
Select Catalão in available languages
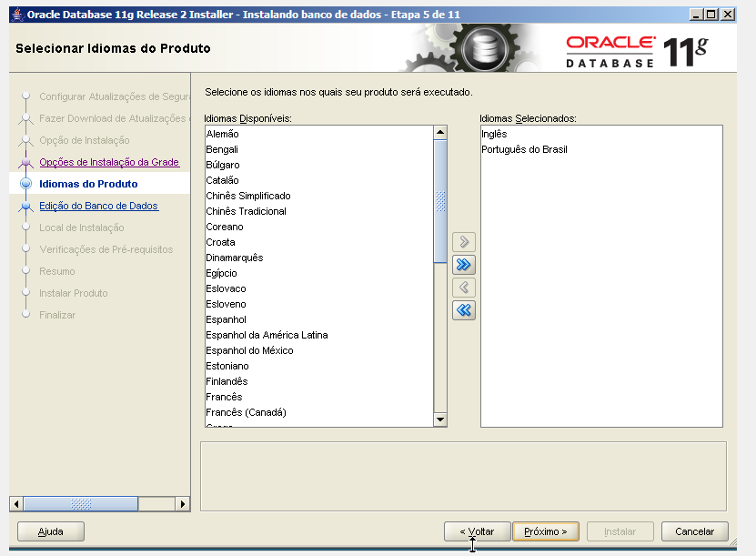pos(319,180)
